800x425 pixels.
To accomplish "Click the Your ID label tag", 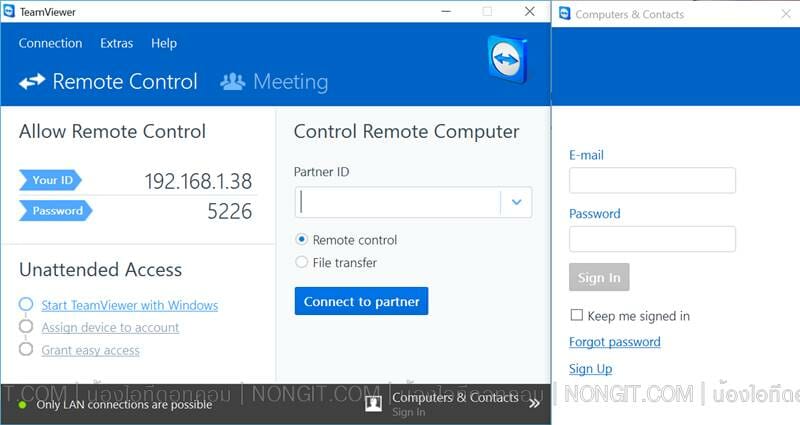I will [x=51, y=180].
